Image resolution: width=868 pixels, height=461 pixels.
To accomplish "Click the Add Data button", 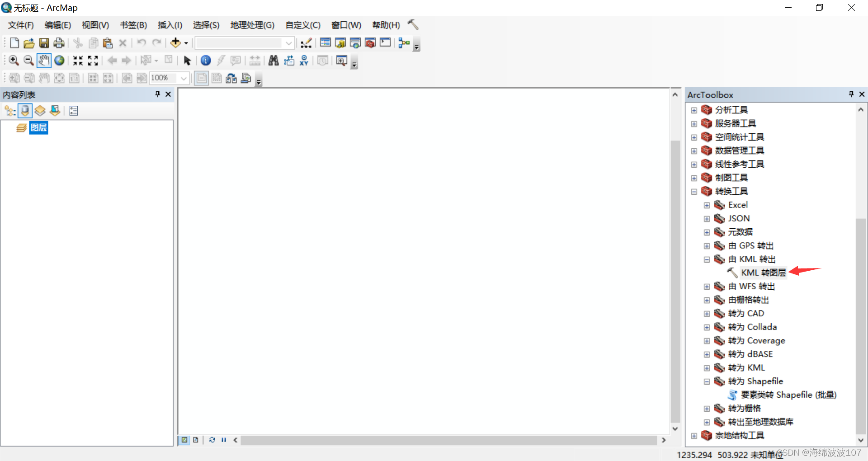I will (x=175, y=43).
